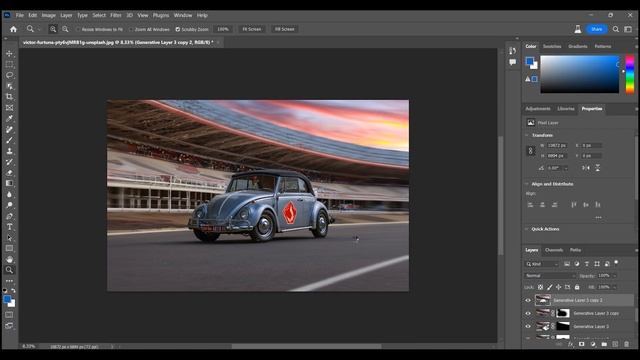Viewport: 640px width, 360px height.
Task: Click the hue spectrum slider strip
Action: click(x=630, y=74)
